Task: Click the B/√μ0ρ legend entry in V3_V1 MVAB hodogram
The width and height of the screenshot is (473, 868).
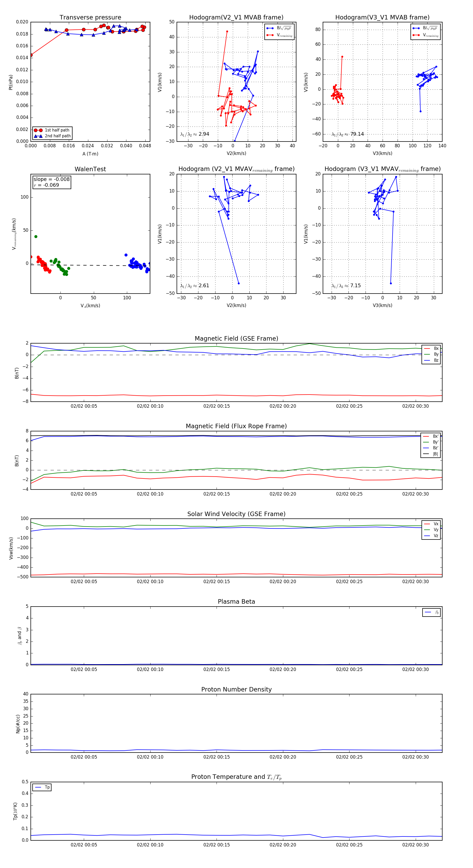Action: (x=425, y=28)
